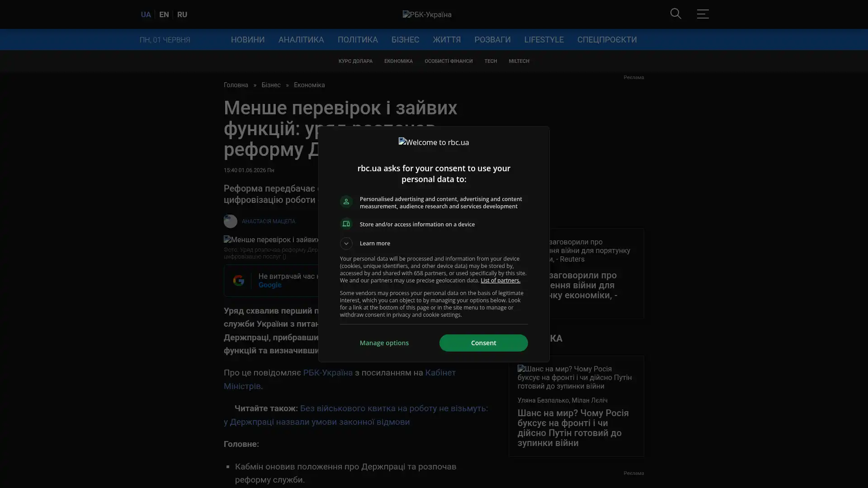Click the Головне: heading
Viewport: 868px width, 488px height.
point(241,444)
